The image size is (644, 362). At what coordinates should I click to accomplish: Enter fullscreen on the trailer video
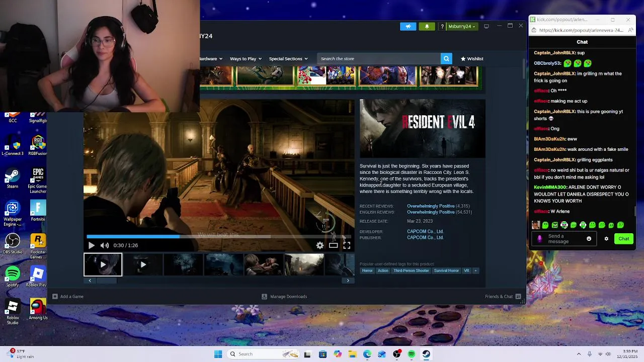click(x=347, y=245)
